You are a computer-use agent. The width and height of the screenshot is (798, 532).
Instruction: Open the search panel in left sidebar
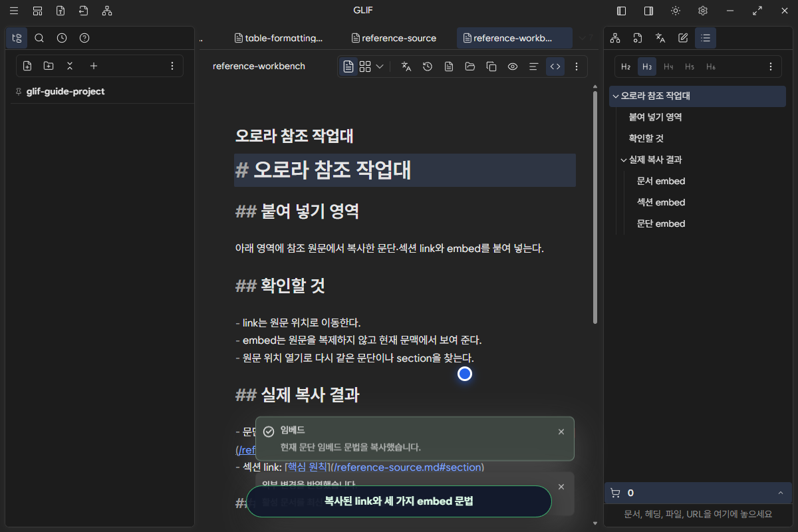click(x=39, y=38)
